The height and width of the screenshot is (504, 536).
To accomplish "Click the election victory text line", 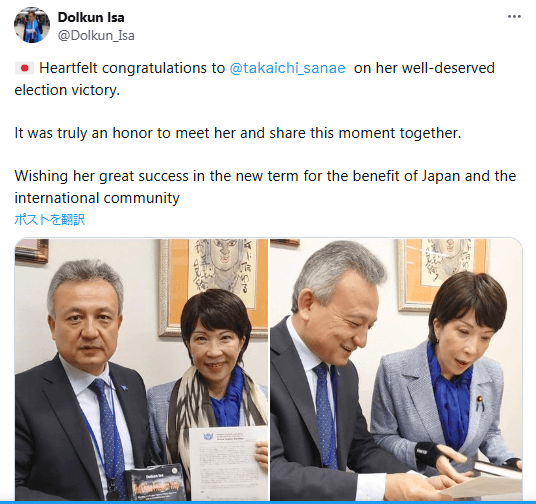I will (x=67, y=90).
